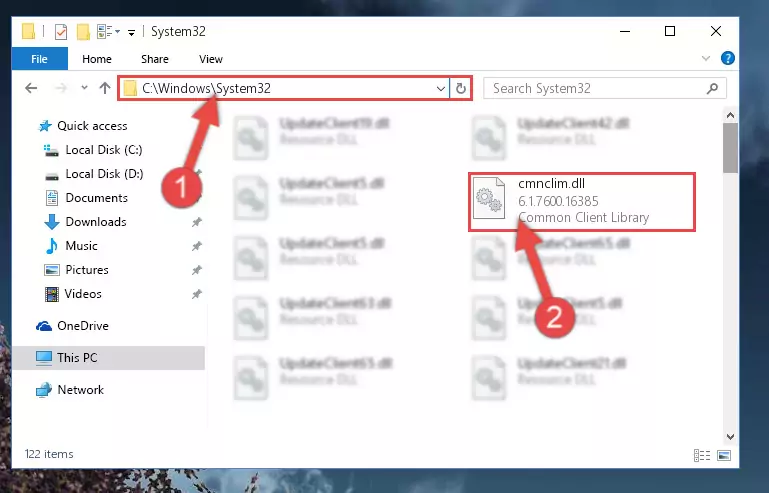
Task: Expand the address bar history dropdown
Action: [440, 89]
